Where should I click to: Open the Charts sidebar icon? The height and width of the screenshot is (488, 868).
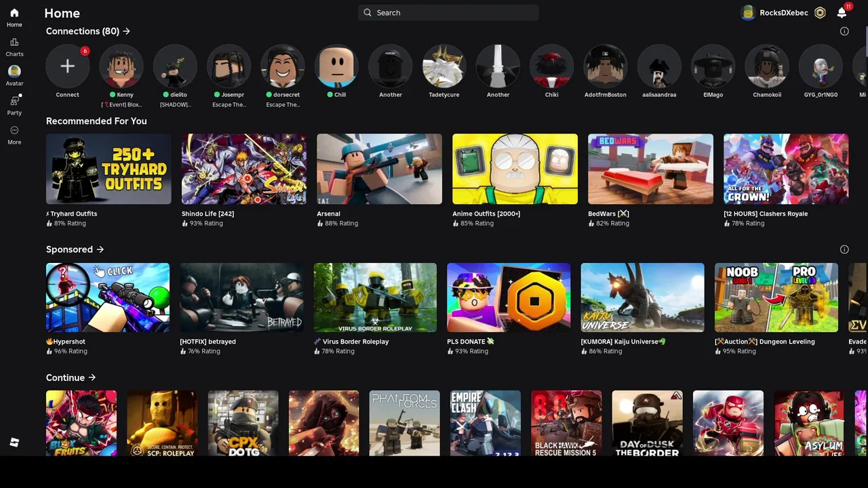(14, 42)
